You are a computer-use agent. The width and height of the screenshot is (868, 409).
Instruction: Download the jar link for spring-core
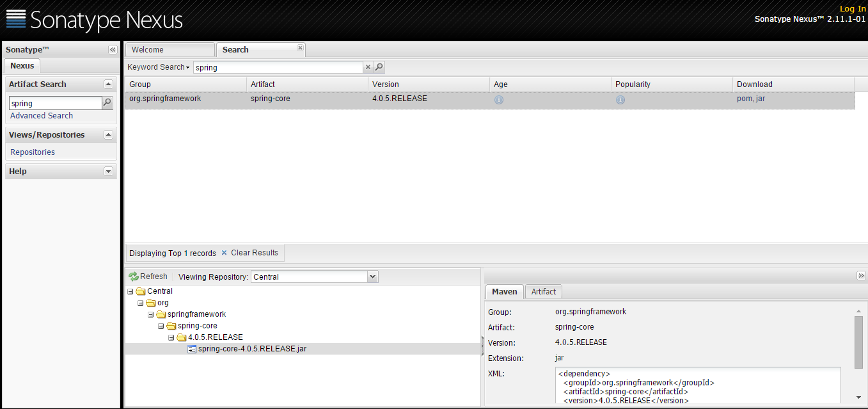tap(761, 99)
